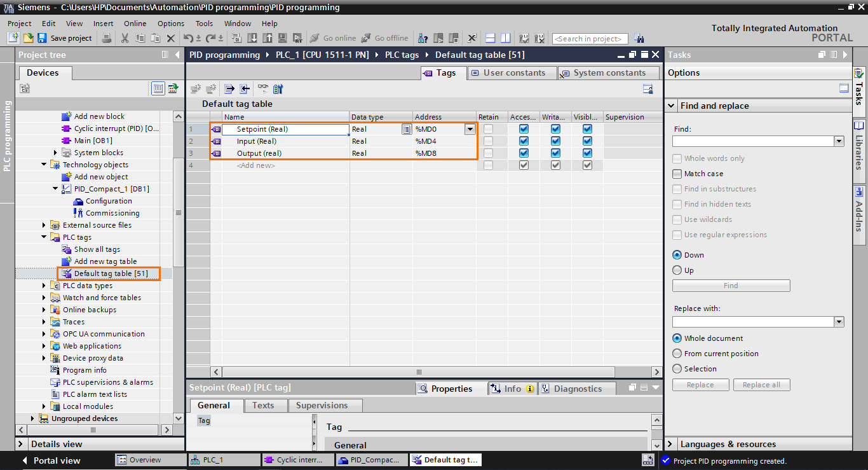
Task: Click the Search in project input field
Action: pos(590,38)
